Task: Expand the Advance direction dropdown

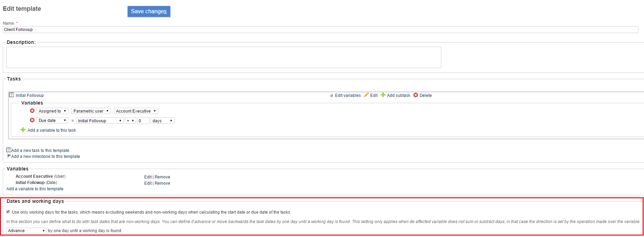Action: pos(26,231)
